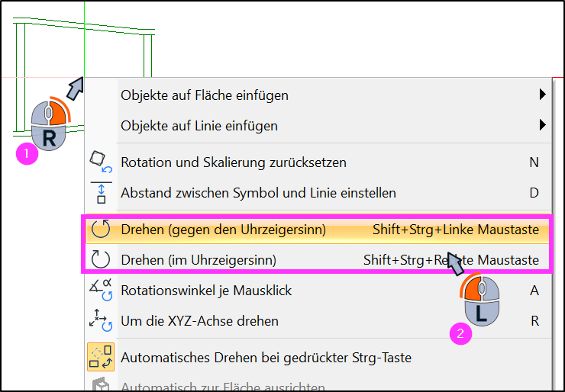Choose Um die XYZ-Achse drehen

point(199,321)
